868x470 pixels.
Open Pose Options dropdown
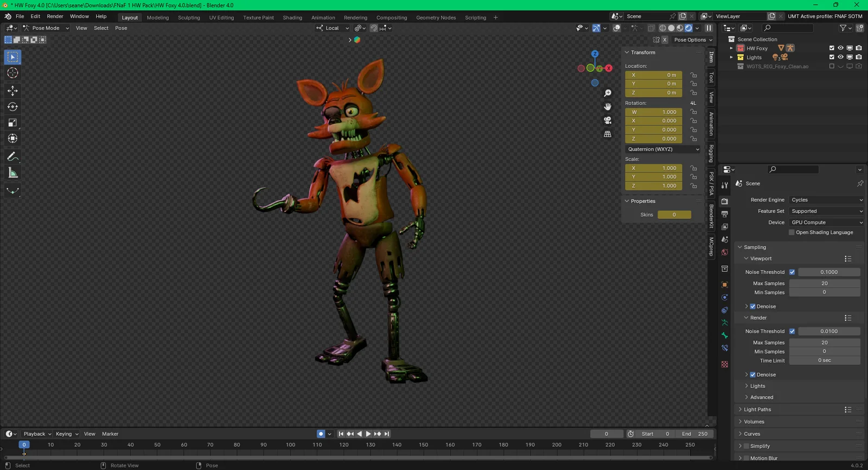pyautogui.click(x=693, y=40)
